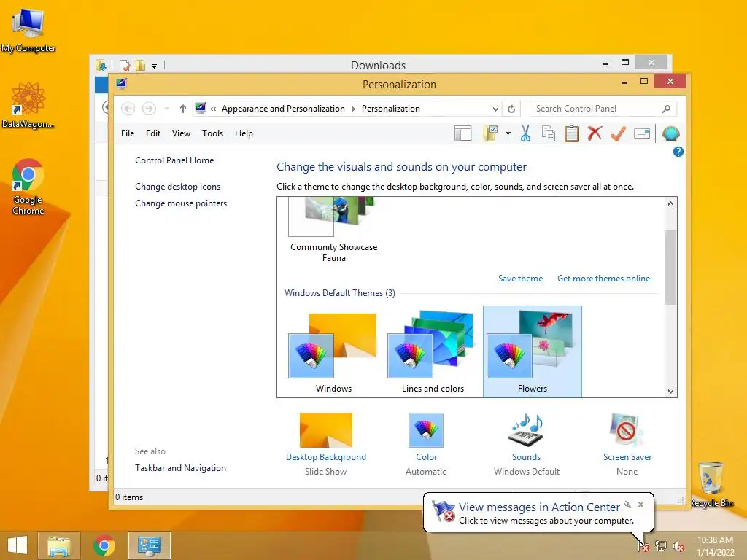Close the Action Center notification balloon
The height and width of the screenshot is (560, 747).
tap(640, 505)
